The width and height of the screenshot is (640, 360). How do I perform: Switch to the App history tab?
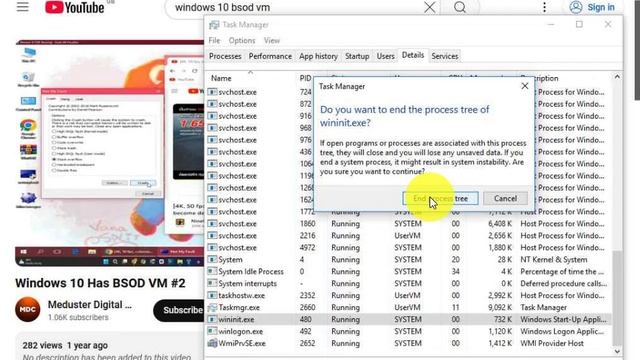[x=318, y=56]
